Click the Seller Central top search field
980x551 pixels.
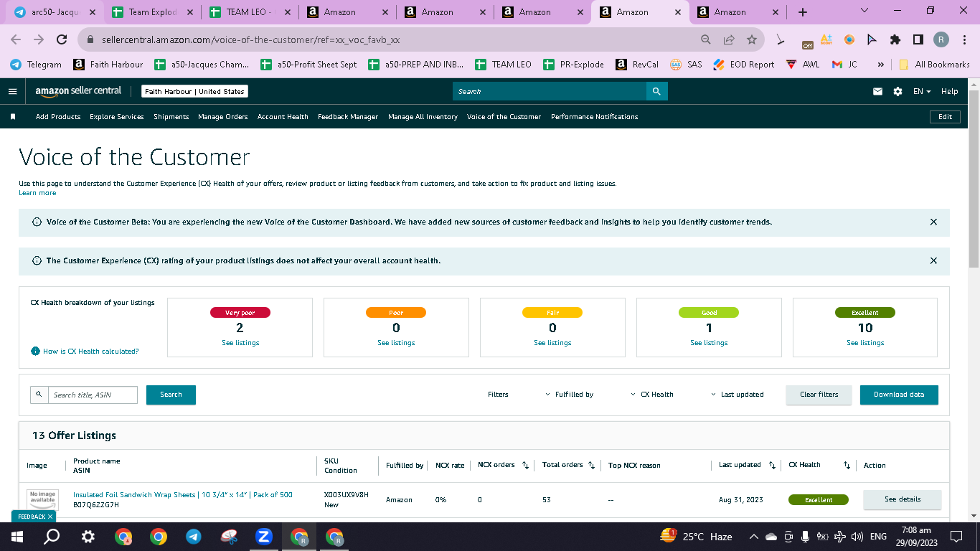pyautogui.click(x=550, y=91)
